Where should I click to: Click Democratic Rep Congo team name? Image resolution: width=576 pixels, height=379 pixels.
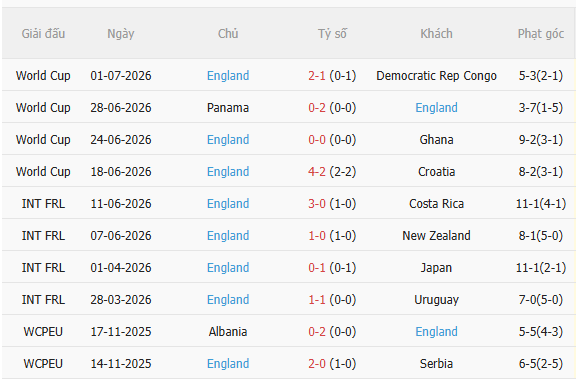coord(436,76)
